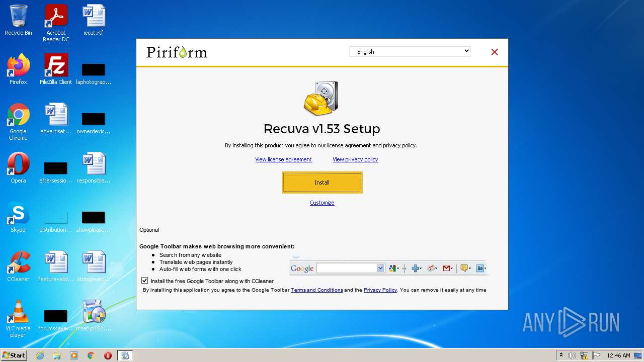
Task: Open the Google Toolbar Privacy Policy link
Action: click(x=380, y=290)
